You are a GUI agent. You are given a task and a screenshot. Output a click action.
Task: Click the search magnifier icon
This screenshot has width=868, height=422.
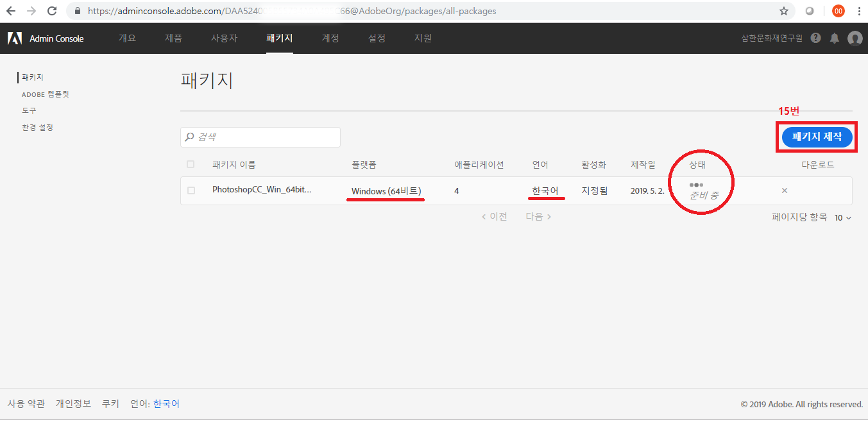[x=190, y=137]
